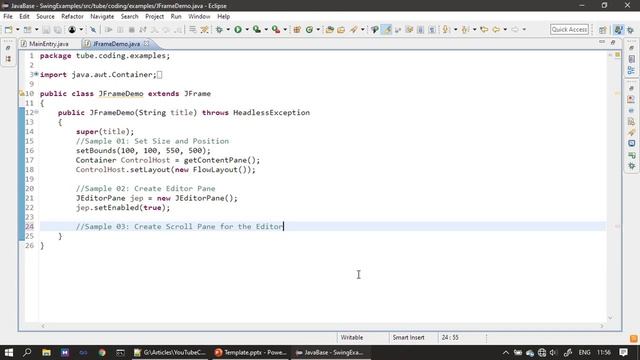This screenshot has height=360, width=640.
Task: Open the New Java Class dropdown
Action: coord(318,29)
